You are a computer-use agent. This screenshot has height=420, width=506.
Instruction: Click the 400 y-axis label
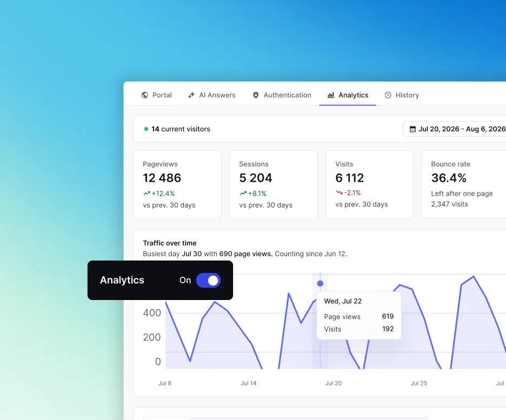click(x=152, y=313)
